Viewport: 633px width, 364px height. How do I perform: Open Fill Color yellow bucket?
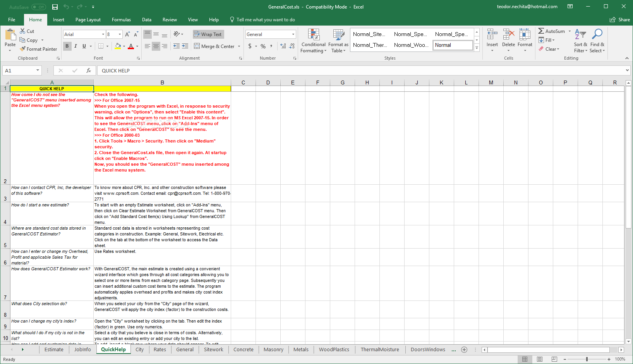[118, 46]
